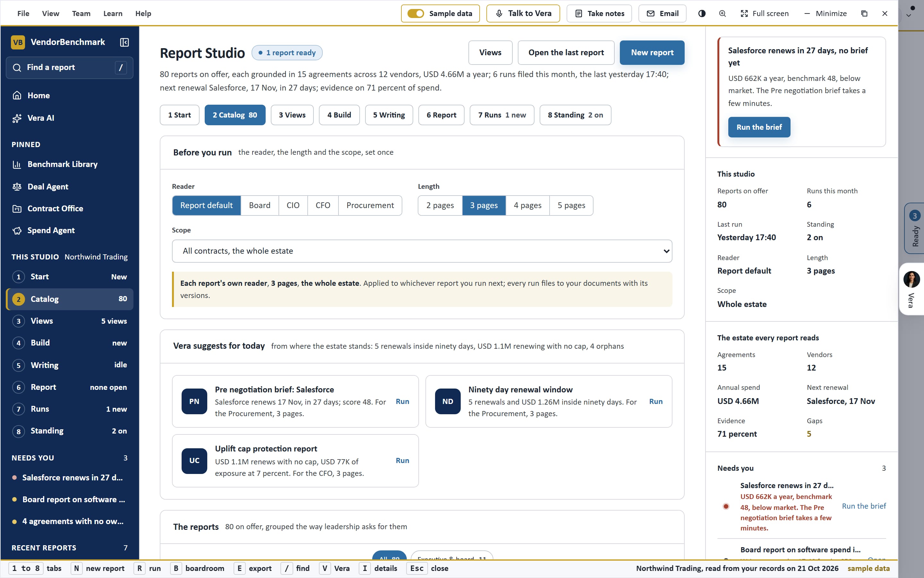Set reader to CFO

[323, 206]
